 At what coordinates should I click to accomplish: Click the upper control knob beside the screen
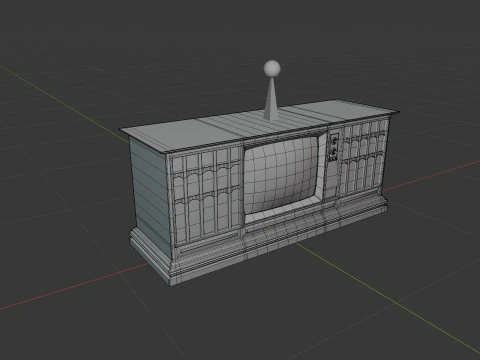[334, 141]
